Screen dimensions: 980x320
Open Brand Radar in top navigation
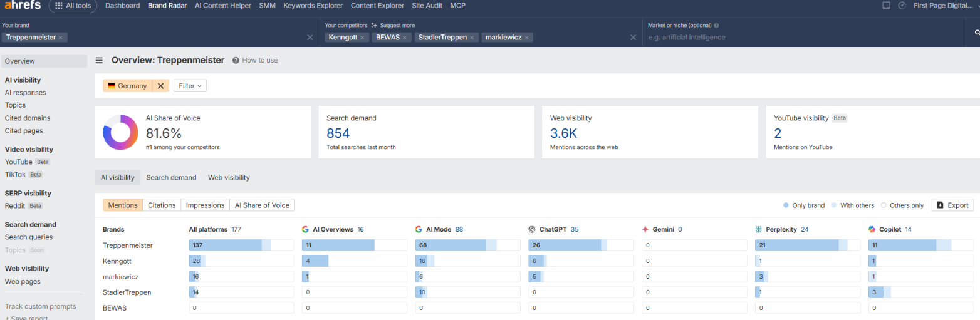167,6
